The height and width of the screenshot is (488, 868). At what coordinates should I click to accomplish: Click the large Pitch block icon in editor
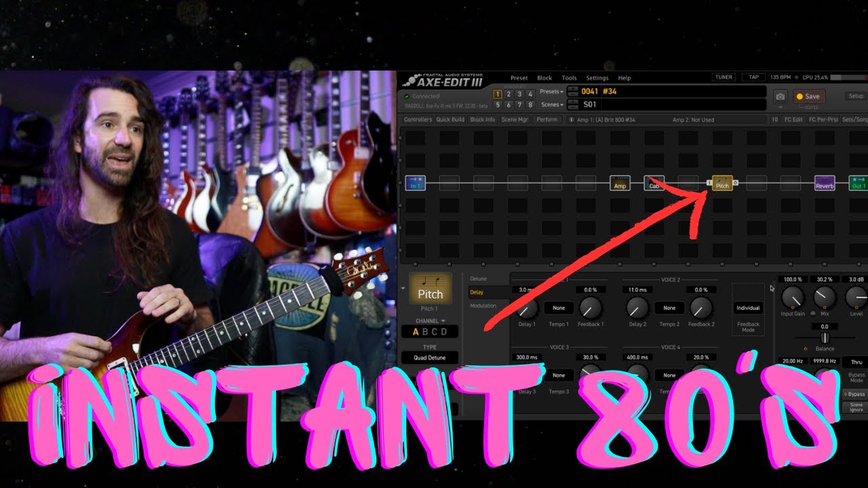430,287
